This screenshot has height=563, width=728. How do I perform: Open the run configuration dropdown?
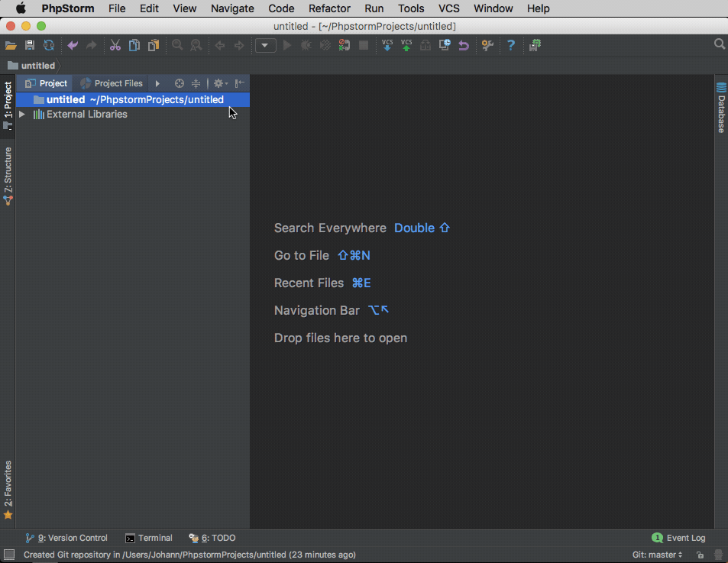tap(265, 46)
